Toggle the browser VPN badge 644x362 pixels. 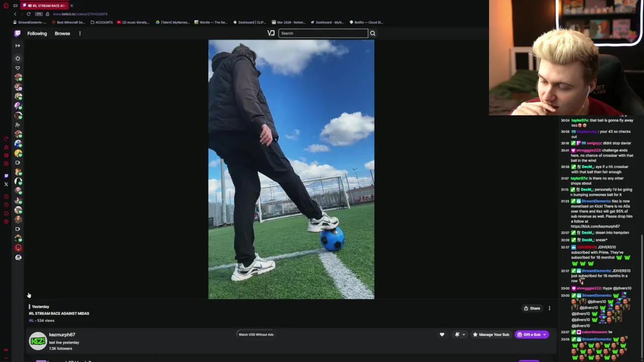40,14
